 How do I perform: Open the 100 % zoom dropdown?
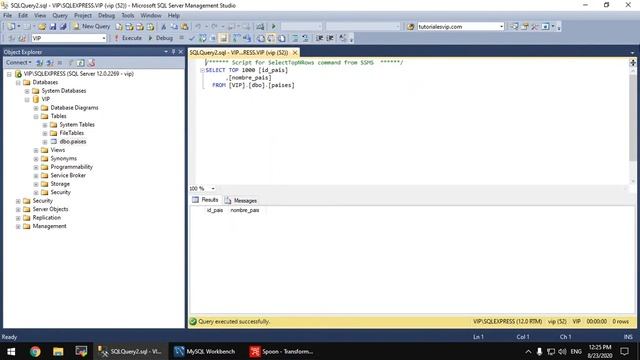[x=213, y=189]
